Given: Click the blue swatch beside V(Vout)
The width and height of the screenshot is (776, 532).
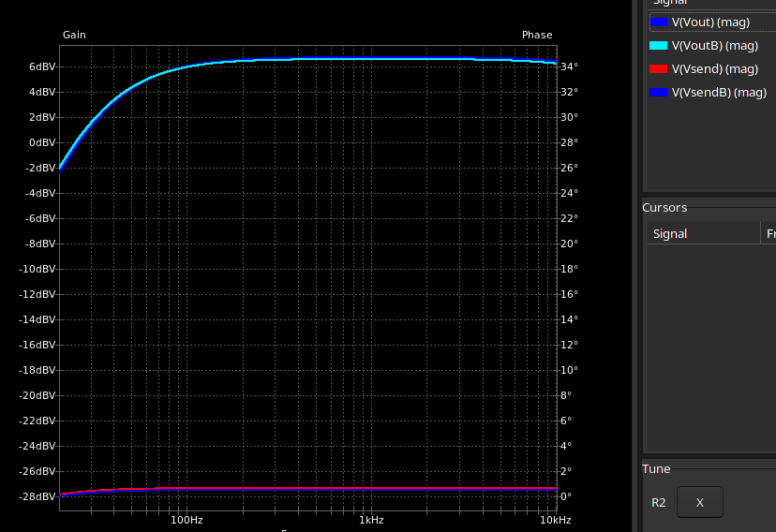Looking at the screenshot, I should coord(658,22).
